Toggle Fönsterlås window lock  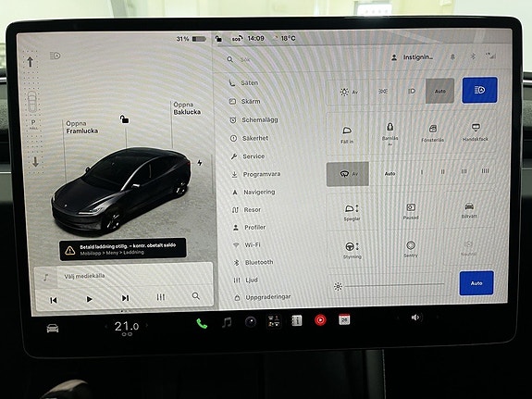coord(433,133)
